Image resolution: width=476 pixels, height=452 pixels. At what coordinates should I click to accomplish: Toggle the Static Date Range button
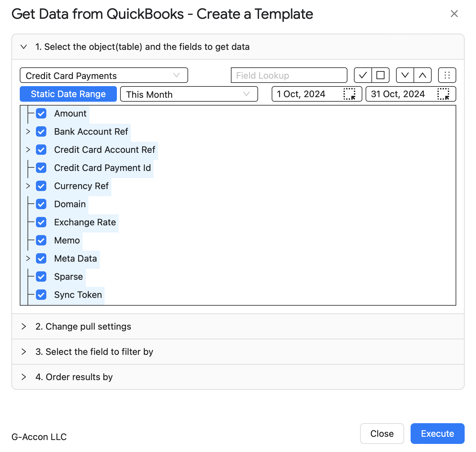68,94
